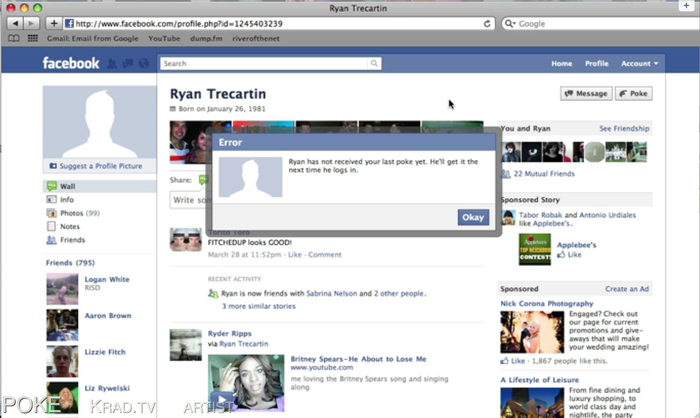Click the Facebook favicon in address bar

pos(69,23)
